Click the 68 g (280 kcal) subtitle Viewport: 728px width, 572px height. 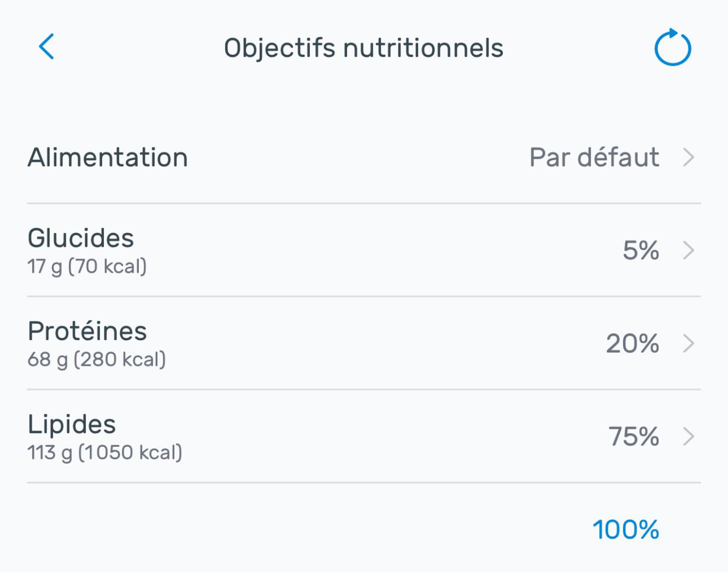click(97, 360)
